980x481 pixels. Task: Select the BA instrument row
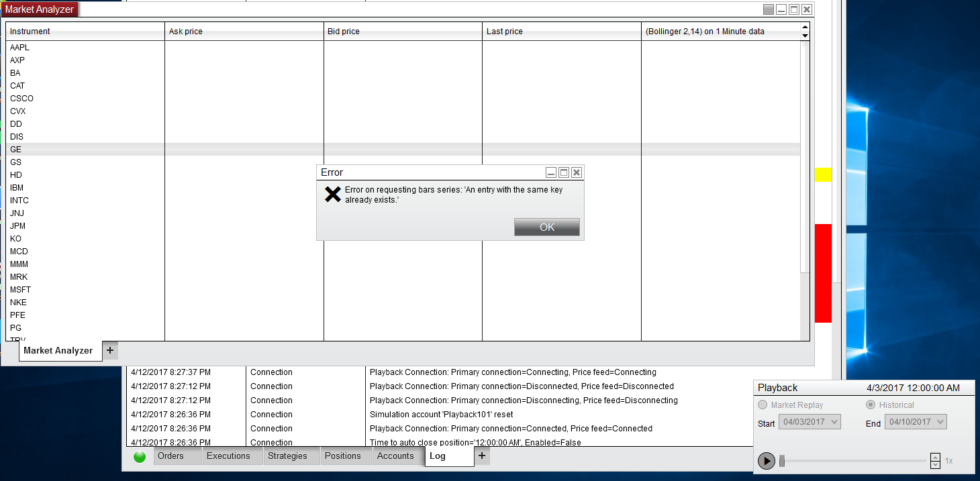click(403, 73)
